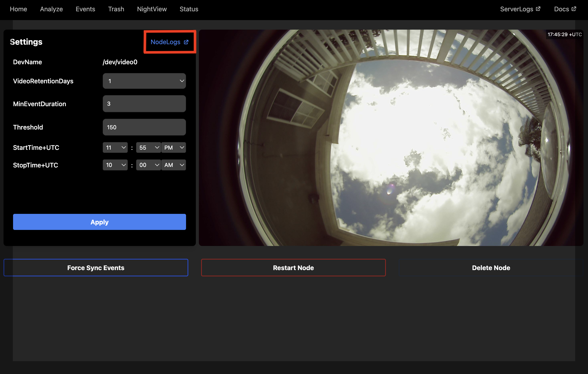This screenshot has width=588, height=374.
Task: Click the Restart Node button
Action: point(293,268)
